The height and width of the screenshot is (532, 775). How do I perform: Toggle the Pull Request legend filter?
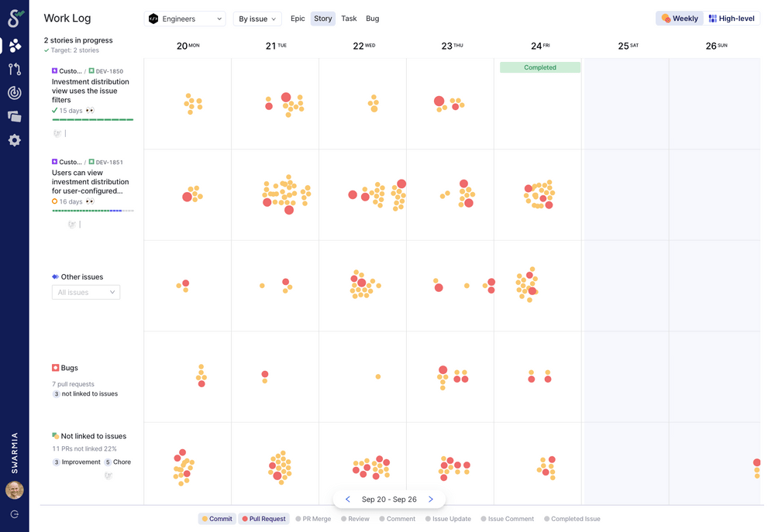click(x=263, y=518)
